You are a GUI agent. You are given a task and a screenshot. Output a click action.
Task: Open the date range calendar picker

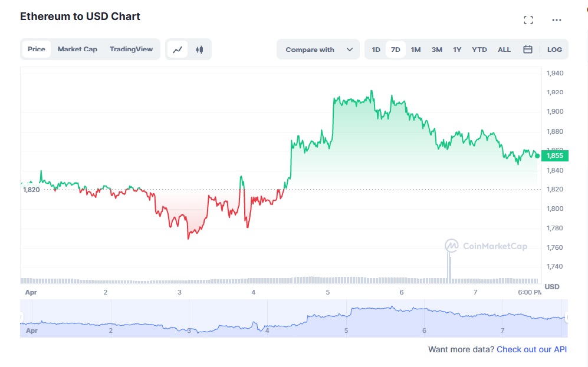528,49
